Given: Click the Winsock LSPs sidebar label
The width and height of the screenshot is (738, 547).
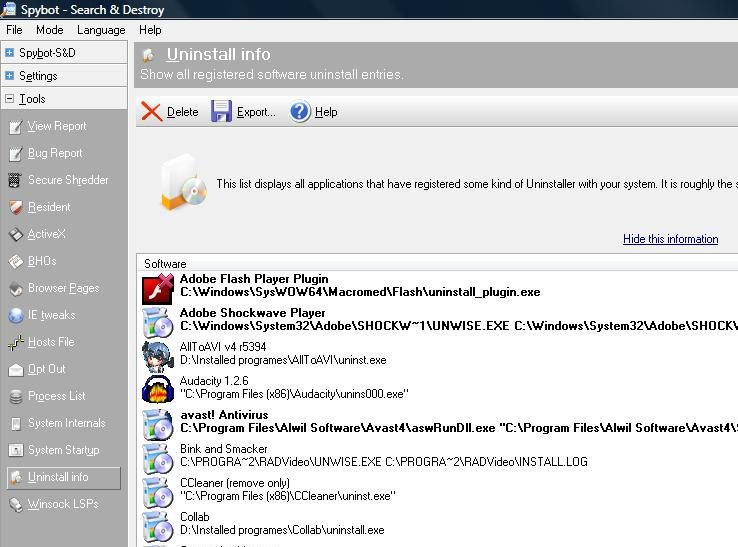Looking at the screenshot, I should coord(63,504).
